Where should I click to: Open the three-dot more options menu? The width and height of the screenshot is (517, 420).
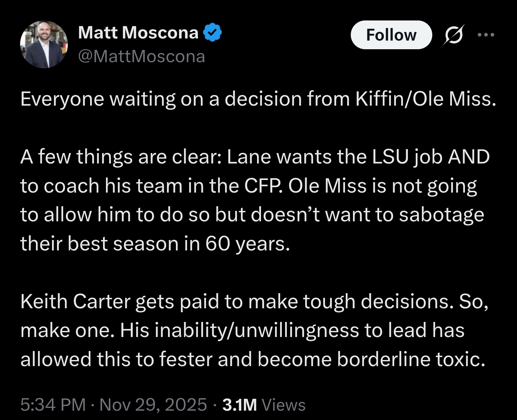(486, 35)
